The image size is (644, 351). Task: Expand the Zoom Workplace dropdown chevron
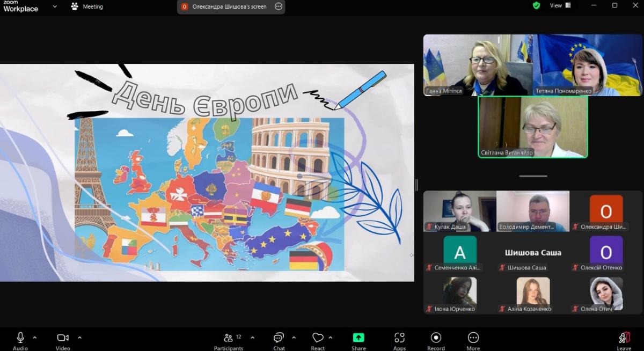coord(55,6)
